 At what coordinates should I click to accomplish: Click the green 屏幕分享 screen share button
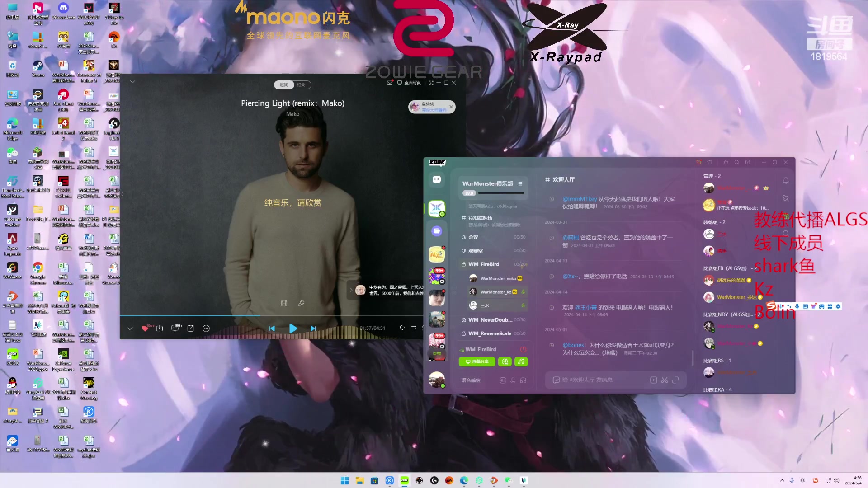(477, 361)
